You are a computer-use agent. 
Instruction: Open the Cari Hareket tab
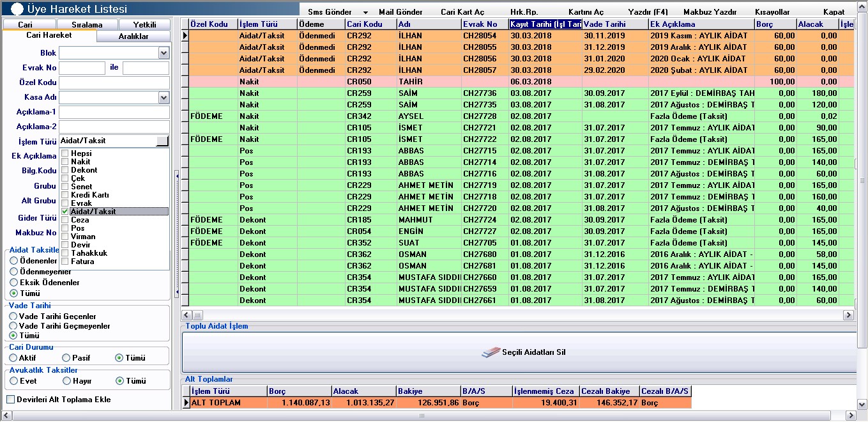click(x=49, y=36)
